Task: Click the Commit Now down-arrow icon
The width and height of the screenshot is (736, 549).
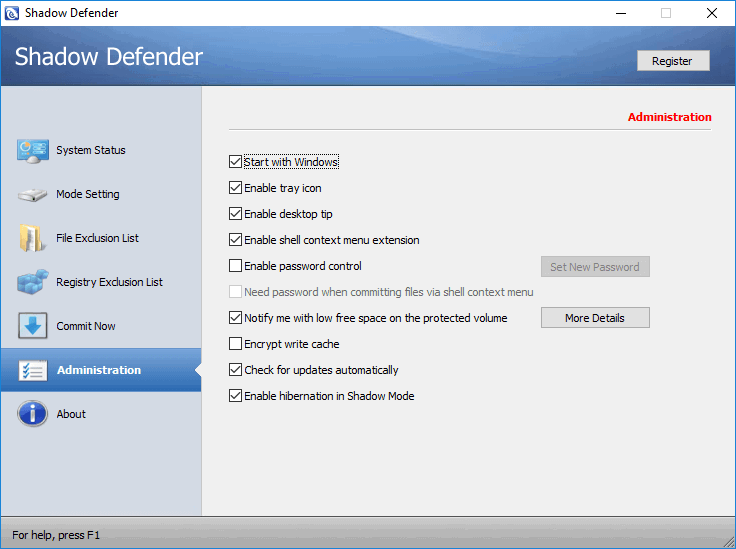Action: tap(32, 326)
